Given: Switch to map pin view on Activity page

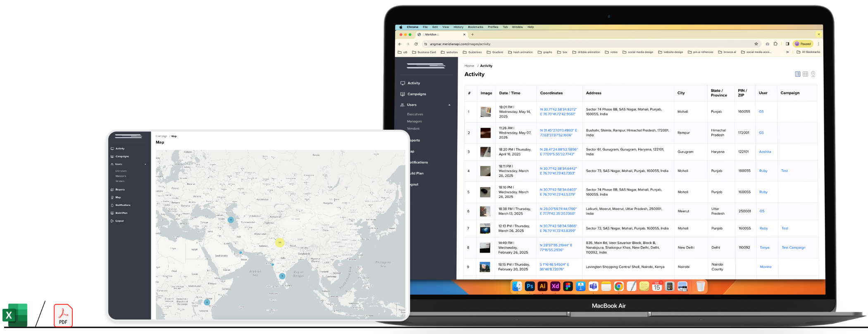Looking at the screenshot, I should [813, 74].
